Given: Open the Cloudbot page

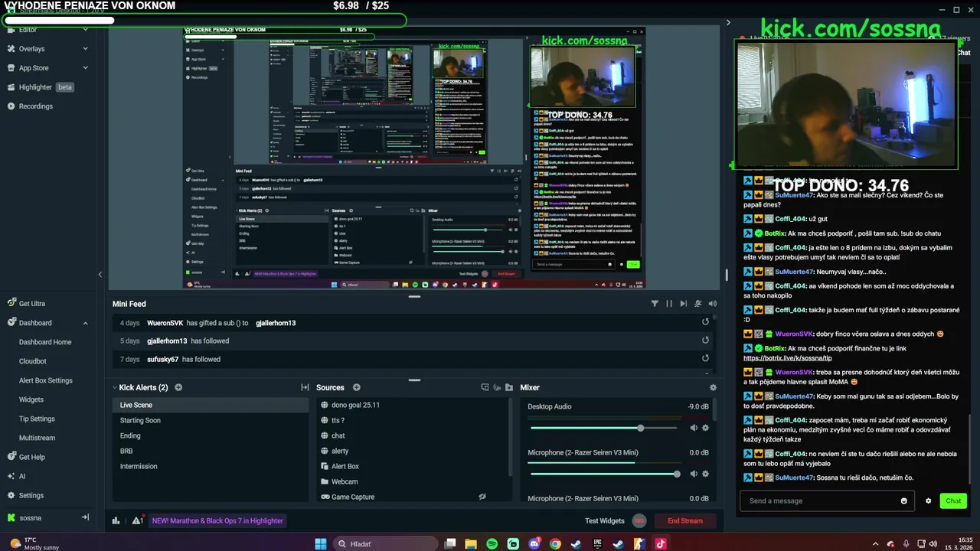Looking at the screenshot, I should pyautogui.click(x=33, y=361).
